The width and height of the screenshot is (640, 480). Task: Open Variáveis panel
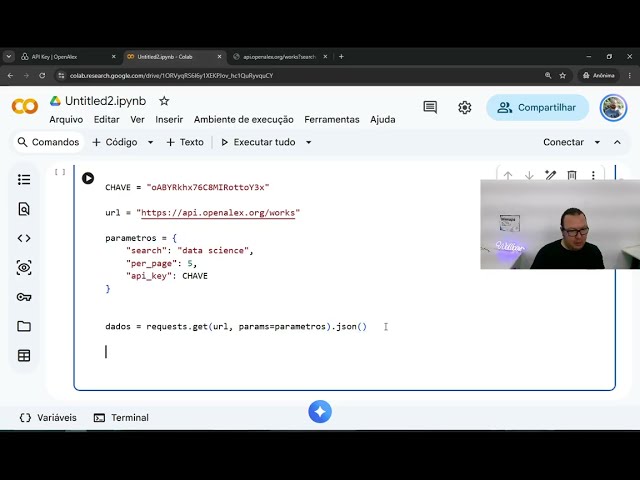(x=48, y=418)
